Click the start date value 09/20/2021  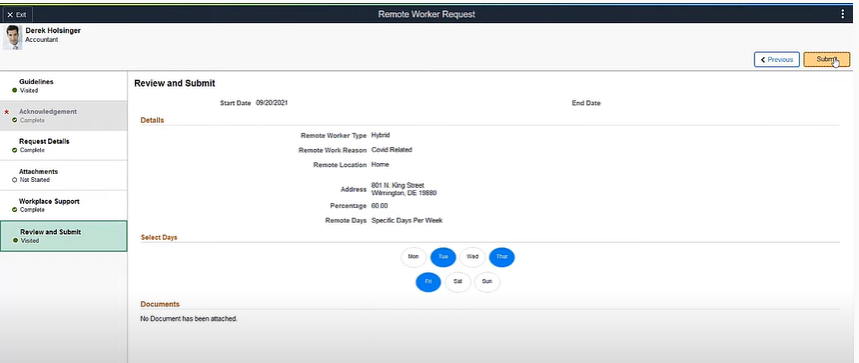point(272,103)
